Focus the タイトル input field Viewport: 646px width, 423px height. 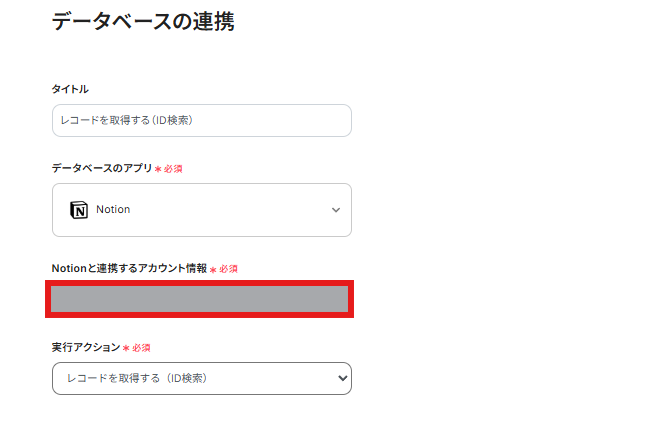[201, 120]
